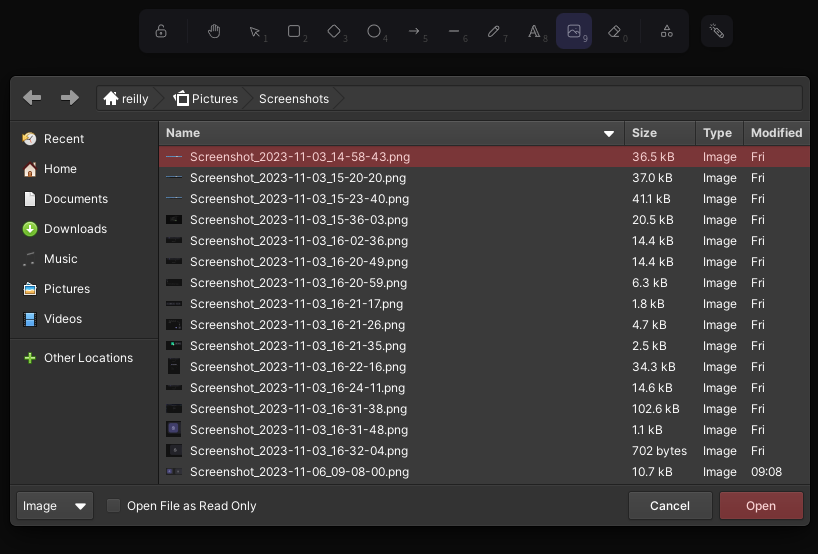Select the Arrow tool
This screenshot has width=818, height=554.
click(x=414, y=31)
